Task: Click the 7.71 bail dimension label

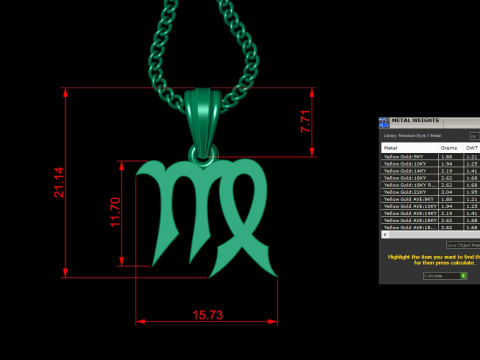Action: [305, 121]
